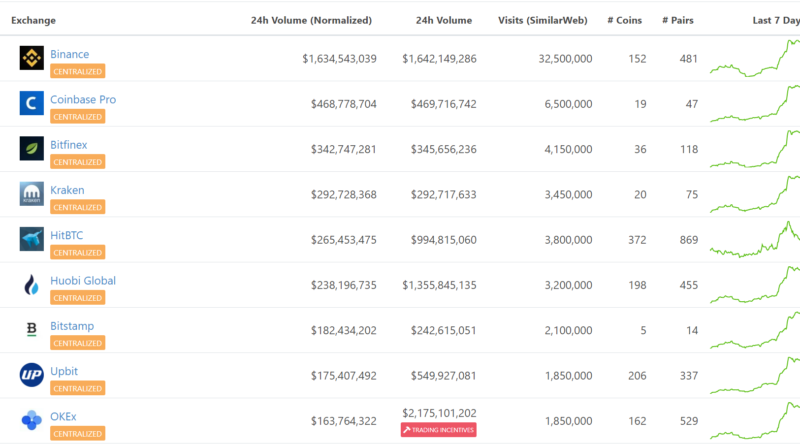Click the OKEx logo icon
800x445 pixels.
32,421
